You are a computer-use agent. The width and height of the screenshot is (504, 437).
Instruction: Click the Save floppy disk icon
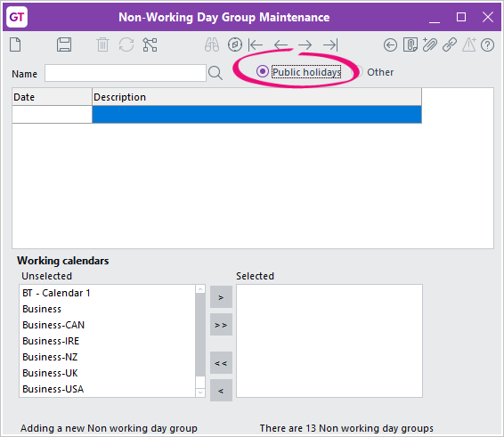tap(64, 45)
